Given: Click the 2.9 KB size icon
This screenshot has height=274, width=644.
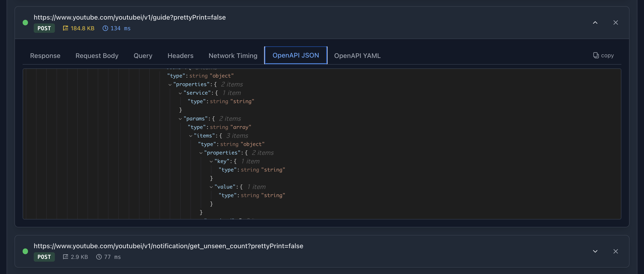Looking at the screenshot, I should (66, 257).
